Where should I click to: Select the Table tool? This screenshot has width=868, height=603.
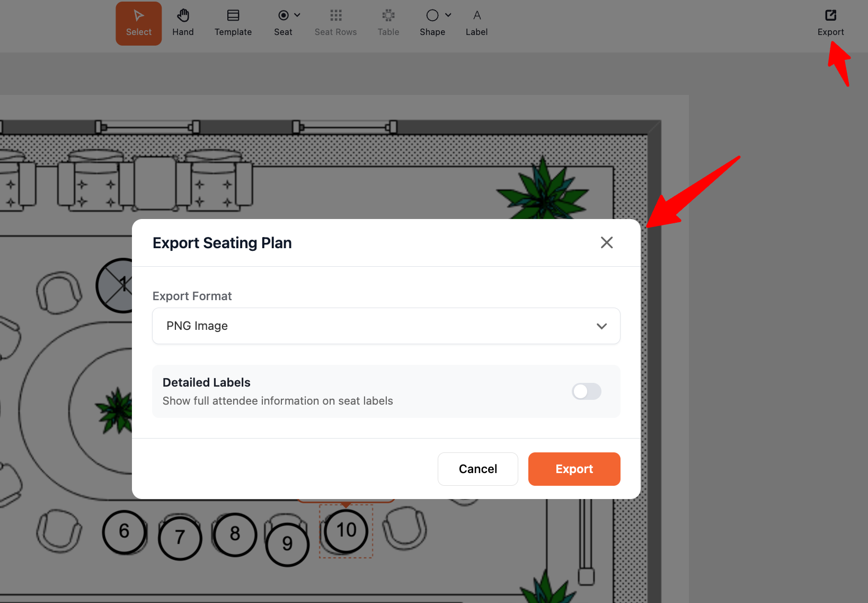tap(388, 23)
